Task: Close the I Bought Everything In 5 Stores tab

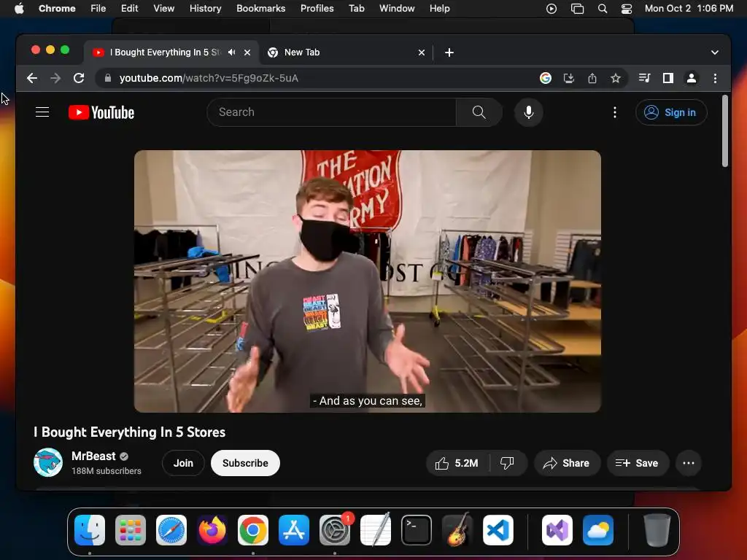Action: click(247, 52)
